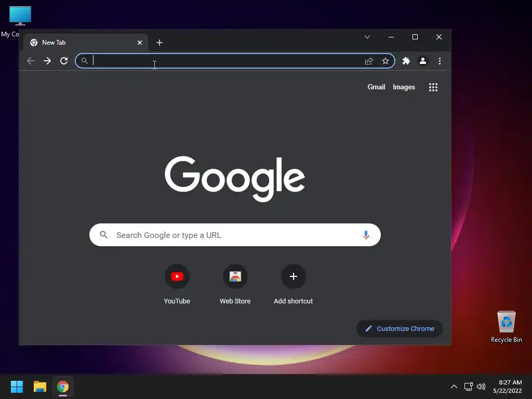Click the address bar search icon
Image resolution: width=532 pixels, height=399 pixels.
[85, 61]
